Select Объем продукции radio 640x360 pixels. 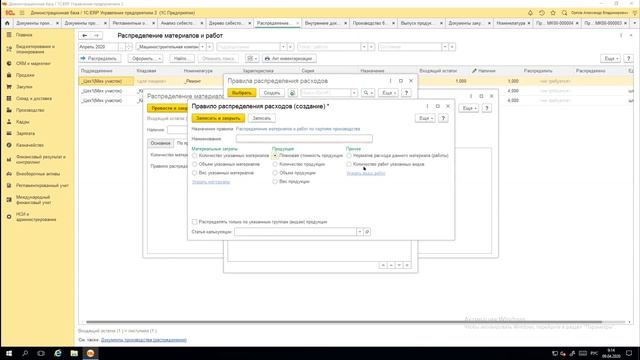point(275,173)
